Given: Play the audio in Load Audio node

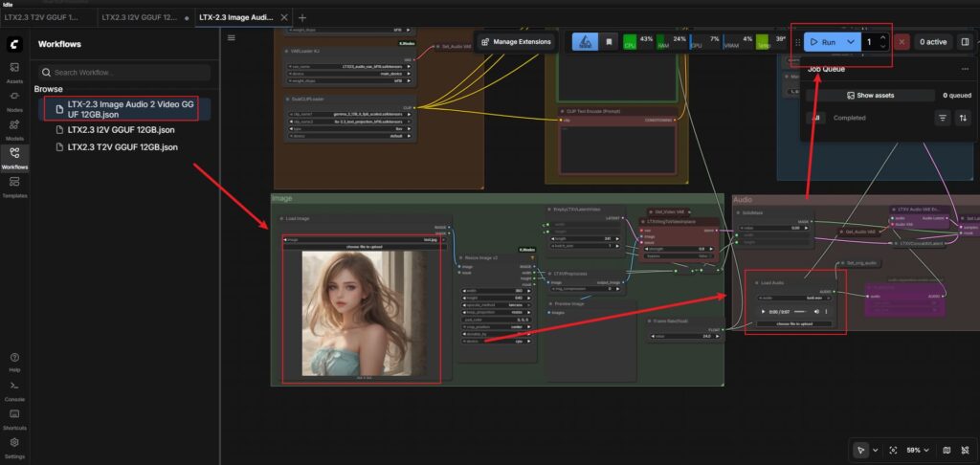Looking at the screenshot, I should coord(763,312).
